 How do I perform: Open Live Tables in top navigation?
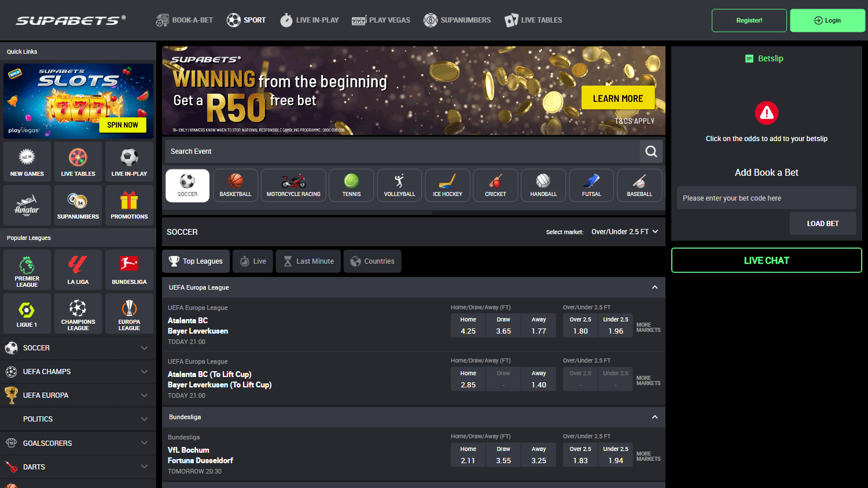(533, 20)
